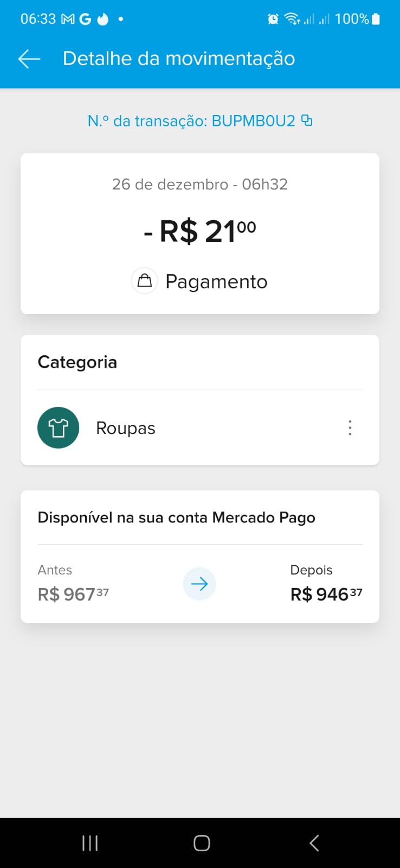Tap the back arrow in header
The width and height of the screenshot is (400, 868).
[29, 59]
